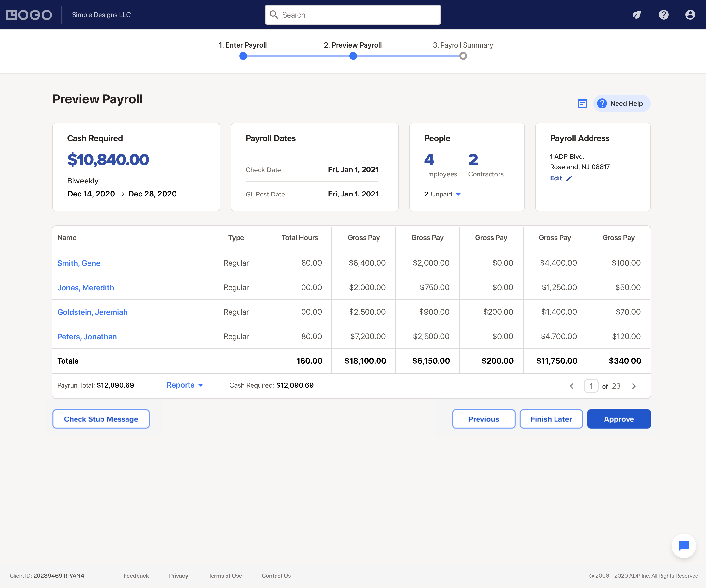Click the Preview Payroll progress dot
This screenshot has width=706, height=588.
click(x=353, y=56)
